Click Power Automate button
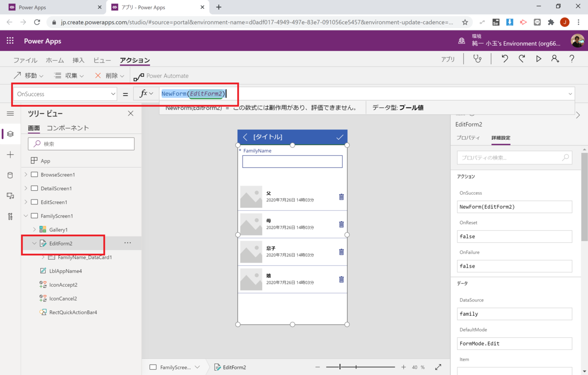Image resolution: width=588 pixels, height=375 pixels. (x=161, y=76)
